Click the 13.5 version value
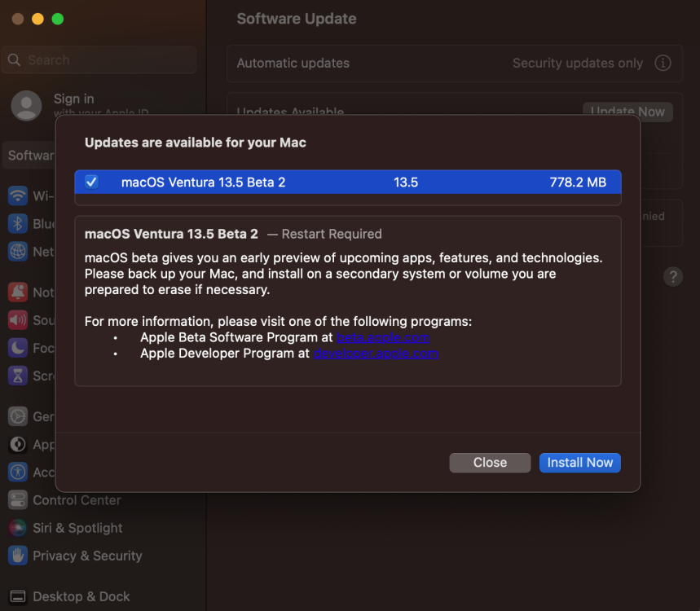This screenshot has width=700, height=611. (406, 182)
